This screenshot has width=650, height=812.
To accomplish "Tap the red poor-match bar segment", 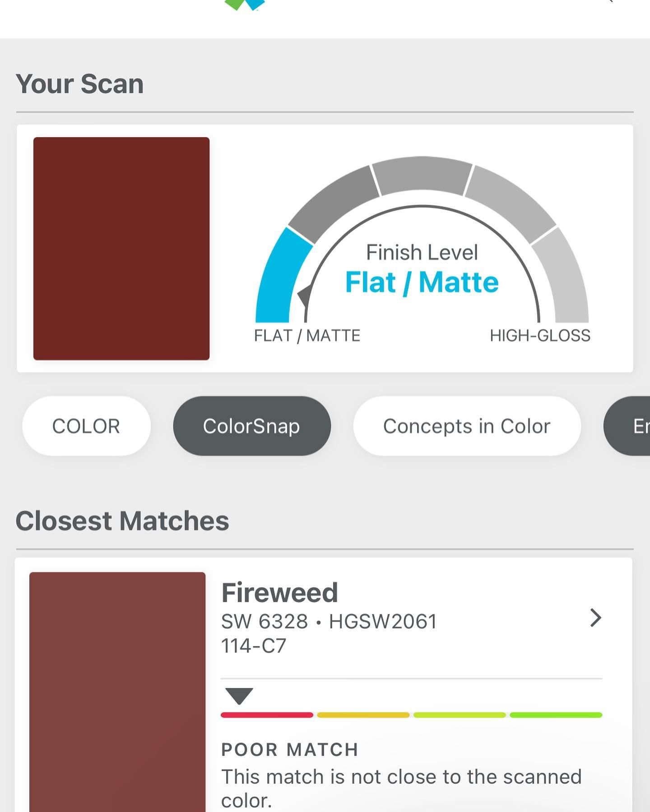I will 267,715.
